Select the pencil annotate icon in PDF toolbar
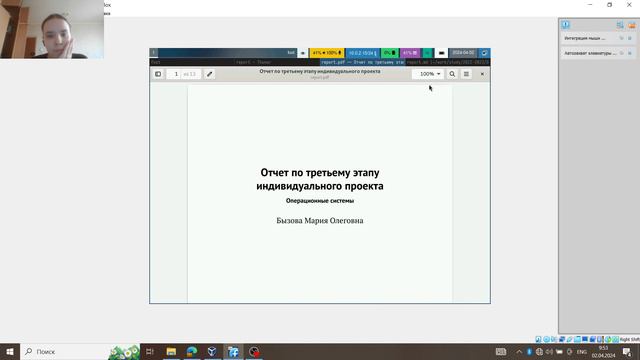 pyautogui.click(x=209, y=74)
